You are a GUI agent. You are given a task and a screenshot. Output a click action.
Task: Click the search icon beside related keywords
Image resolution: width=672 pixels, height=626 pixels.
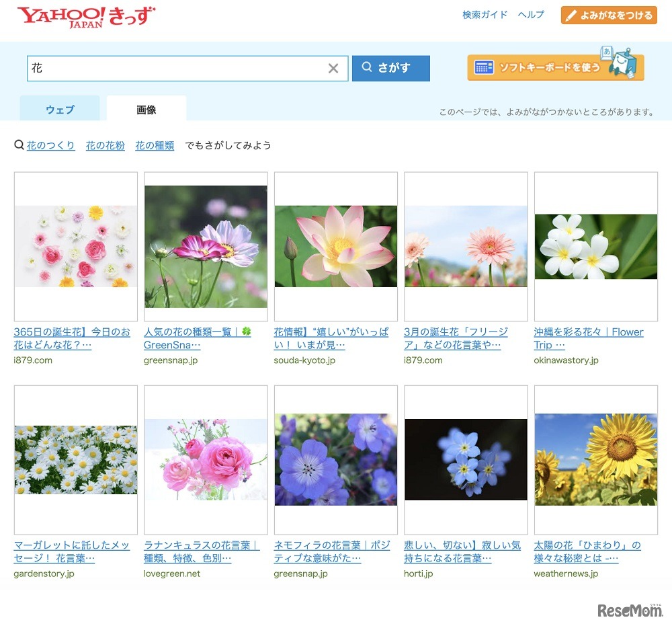tap(17, 145)
